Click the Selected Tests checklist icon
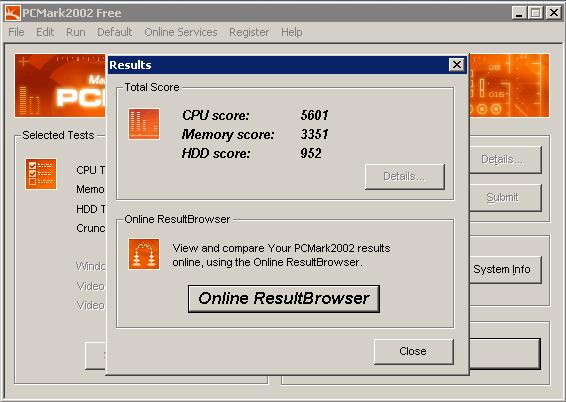Viewport: 566px width, 402px height. [x=41, y=174]
